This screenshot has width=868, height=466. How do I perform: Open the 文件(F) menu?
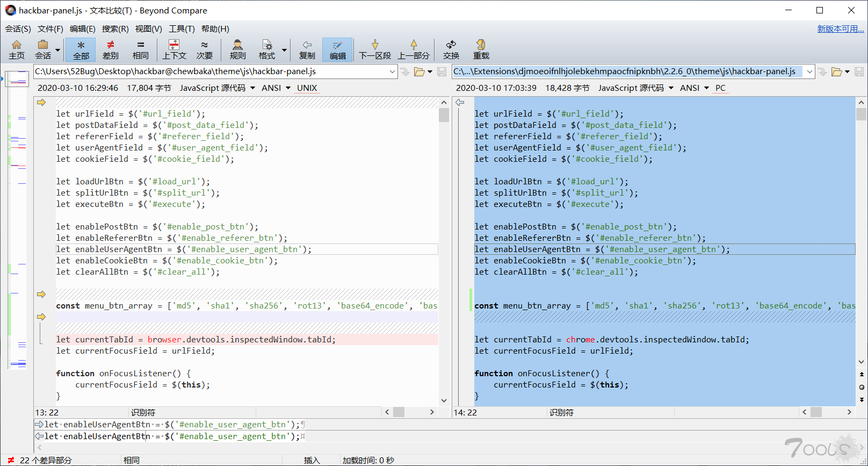pyautogui.click(x=50, y=29)
